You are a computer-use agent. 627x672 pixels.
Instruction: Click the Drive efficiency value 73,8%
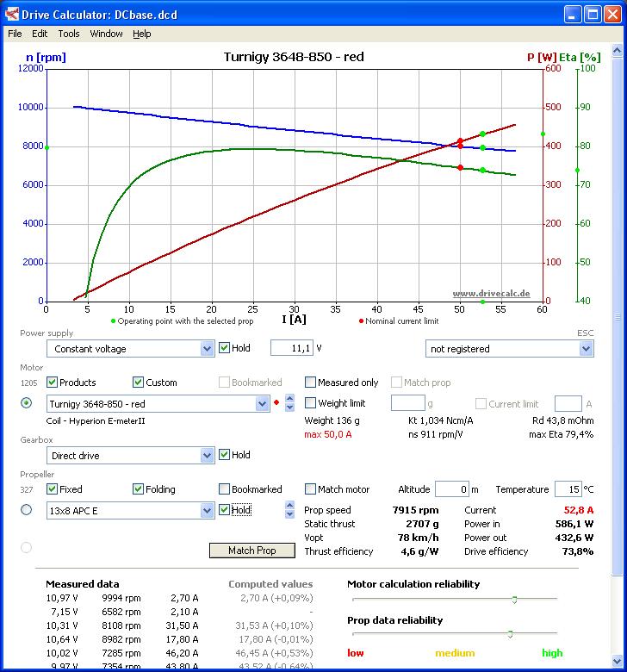578,551
